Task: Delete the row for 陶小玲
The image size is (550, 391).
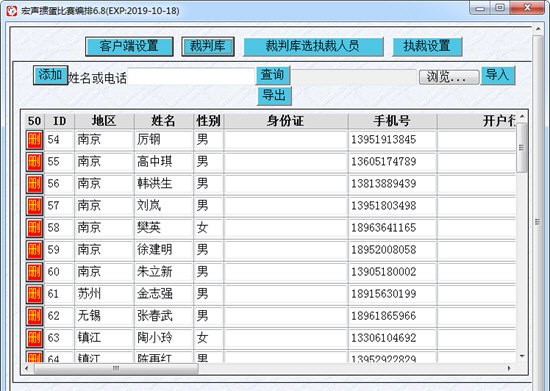Action: coord(34,338)
